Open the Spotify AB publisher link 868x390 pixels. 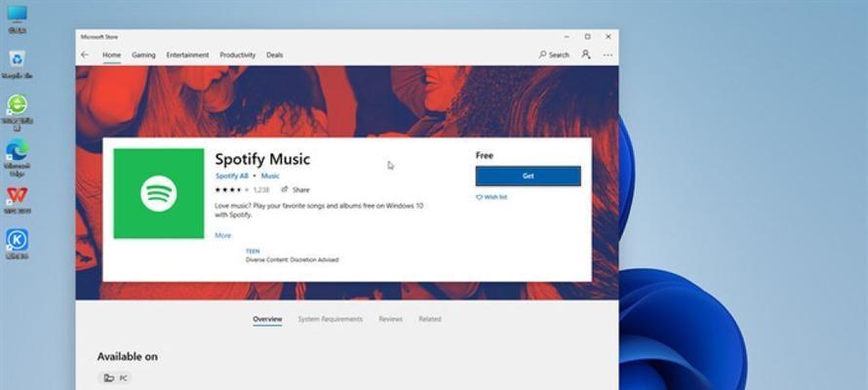click(x=232, y=175)
